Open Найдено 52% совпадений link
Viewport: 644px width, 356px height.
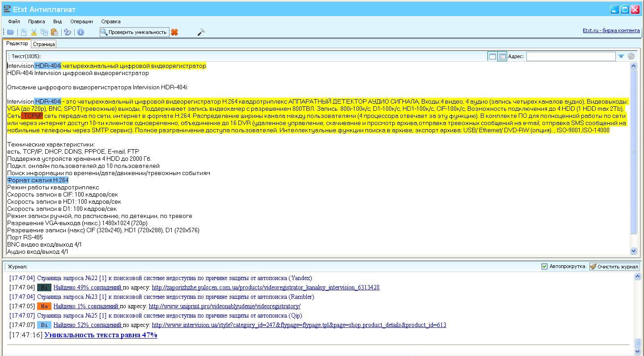(x=88, y=325)
